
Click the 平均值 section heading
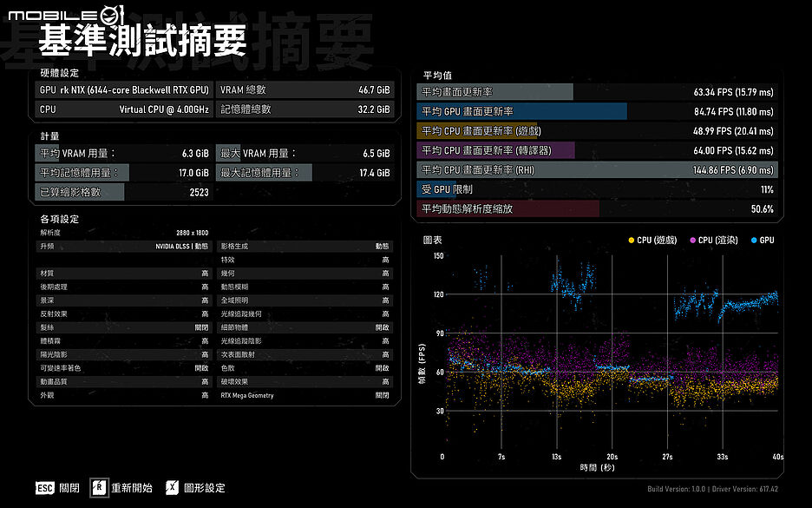point(437,76)
